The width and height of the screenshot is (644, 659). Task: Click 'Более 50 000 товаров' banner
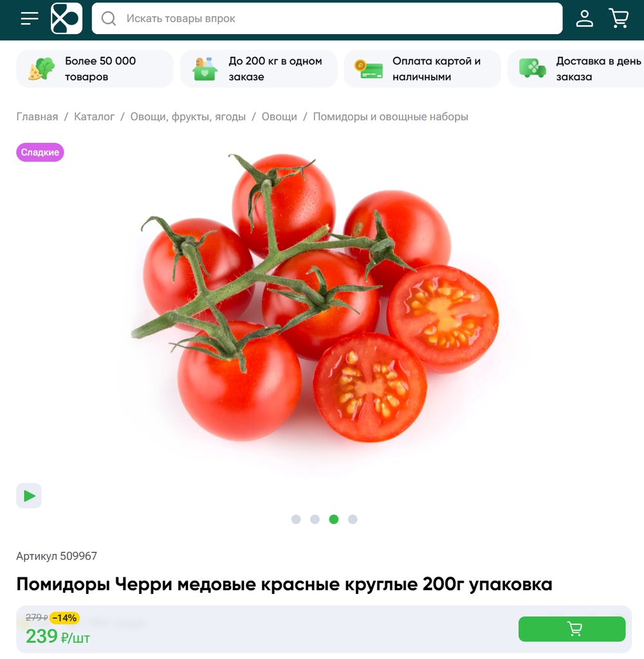(x=95, y=68)
